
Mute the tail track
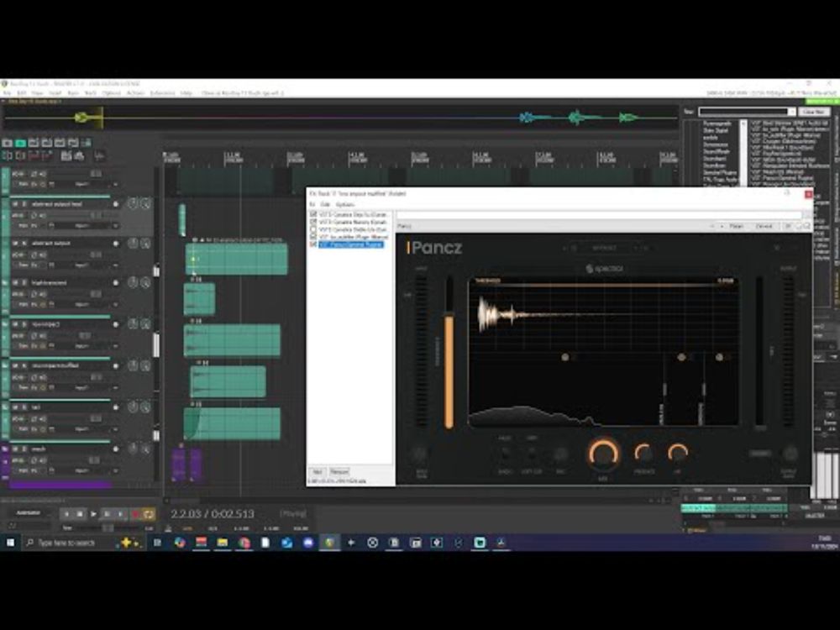[x=15, y=407]
